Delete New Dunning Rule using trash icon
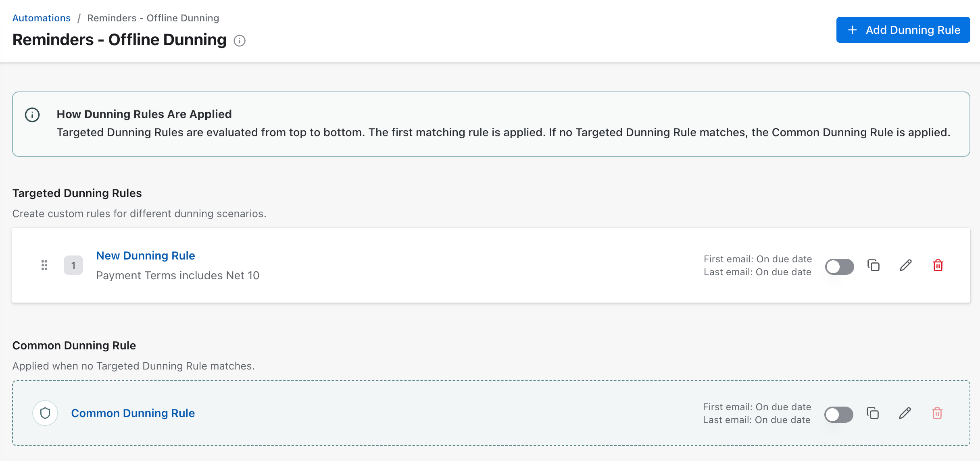This screenshot has height=461, width=980. tap(938, 265)
